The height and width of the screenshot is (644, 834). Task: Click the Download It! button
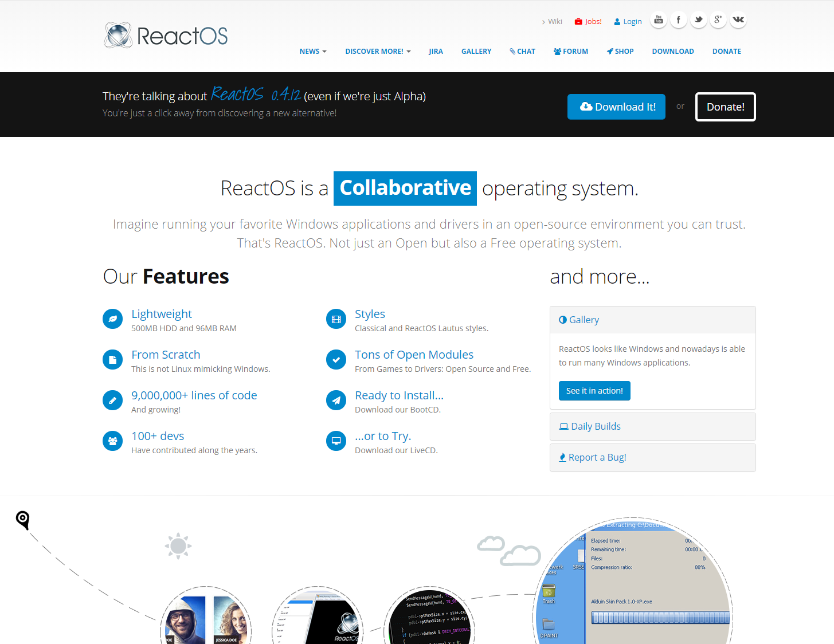616,107
